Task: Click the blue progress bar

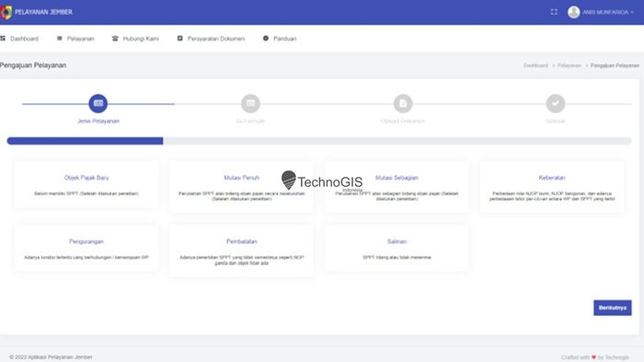Action: coord(85,141)
